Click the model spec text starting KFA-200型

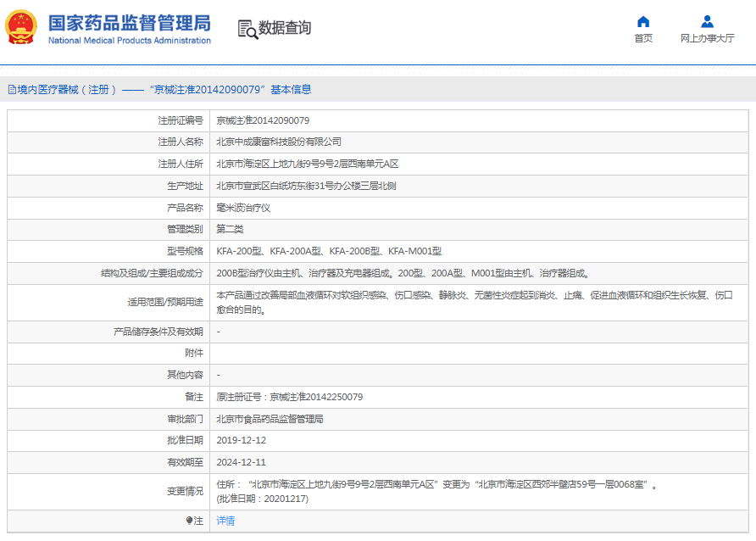tap(329, 251)
